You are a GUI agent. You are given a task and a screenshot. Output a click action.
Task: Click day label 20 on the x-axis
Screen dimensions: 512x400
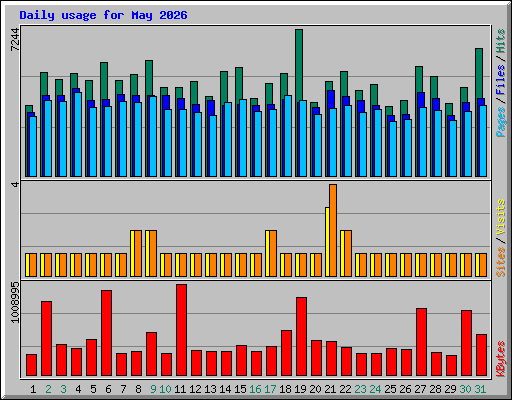click(x=315, y=389)
